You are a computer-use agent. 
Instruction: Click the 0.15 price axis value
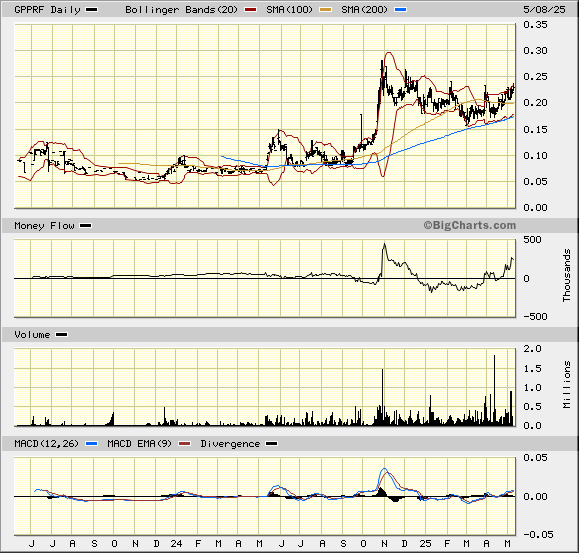click(535, 130)
